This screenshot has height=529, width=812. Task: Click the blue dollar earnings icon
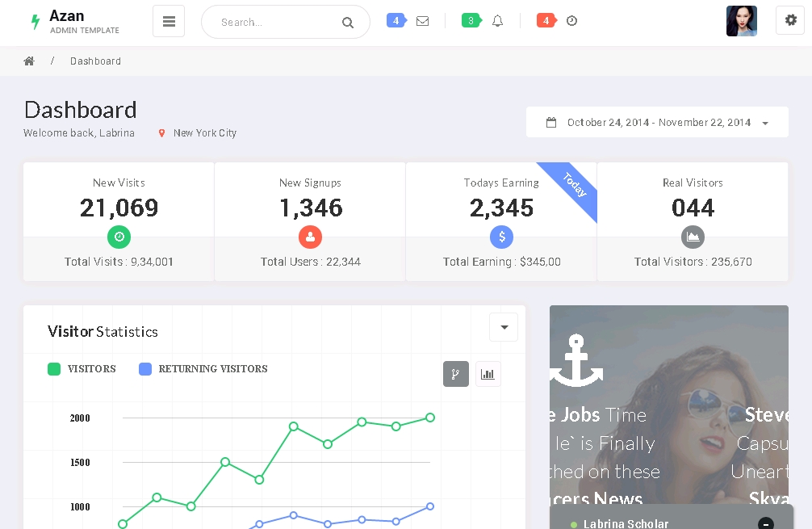pos(501,237)
